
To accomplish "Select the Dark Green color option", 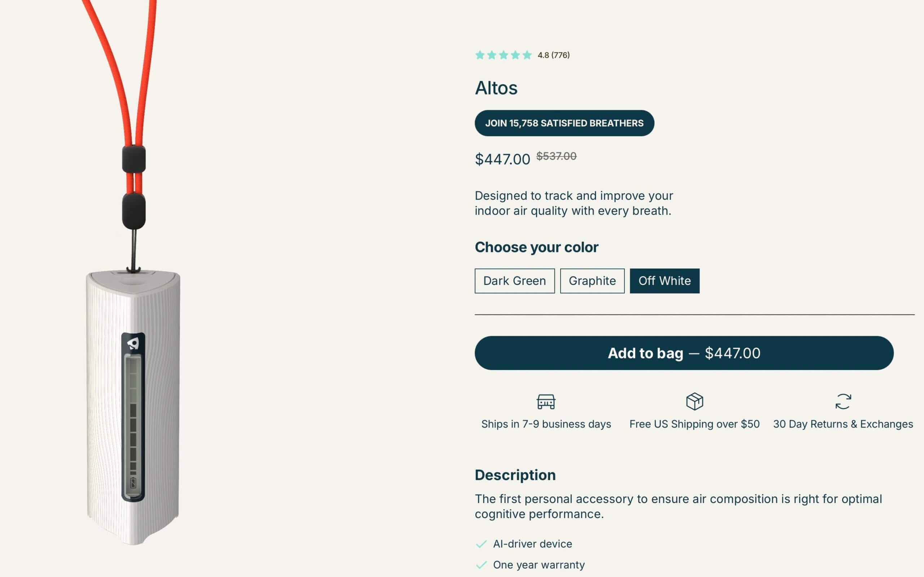I will 514,281.
